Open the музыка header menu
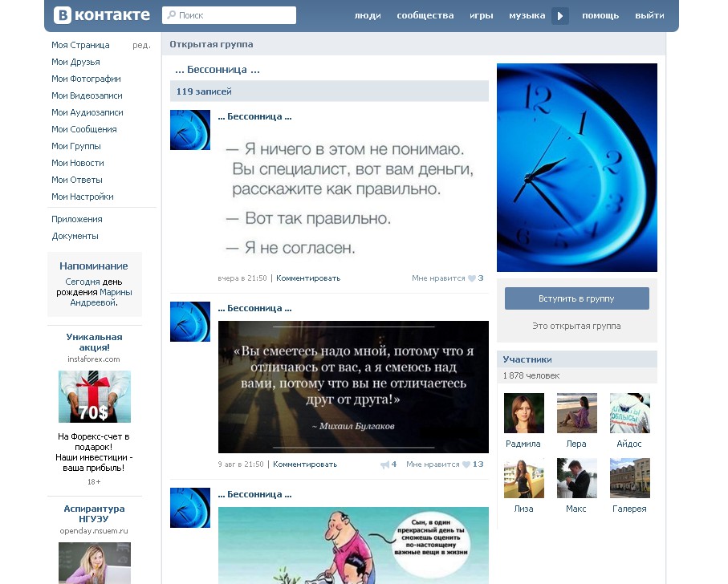This screenshot has height=584, width=728. coord(527,15)
